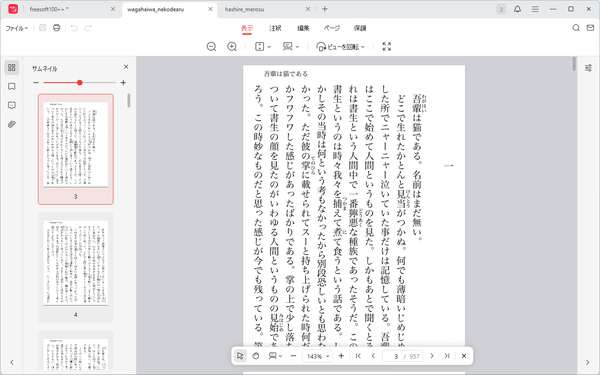Open the search tool
The width and height of the screenshot is (600, 375).
pyautogui.click(x=576, y=28)
